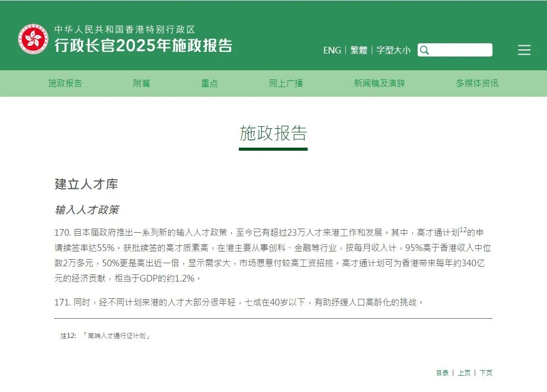Open the 新闻稿及演辞 navigation tab
Viewport: 547px width, 392px height.
tap(379, 83)
